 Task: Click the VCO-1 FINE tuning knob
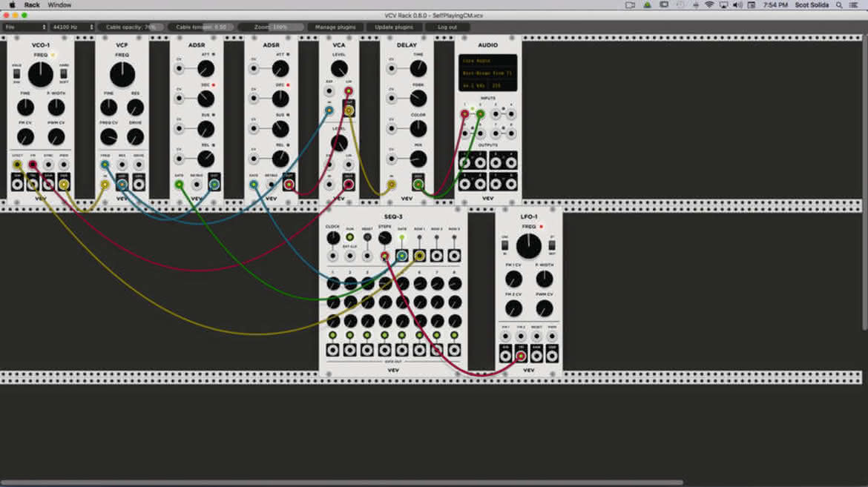25,107
